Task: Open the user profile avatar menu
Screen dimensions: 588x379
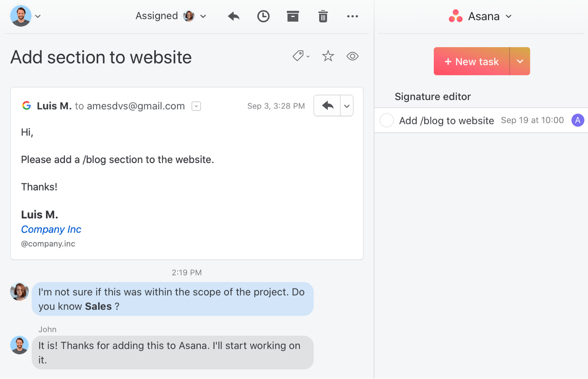Action: tap(25, 16)
